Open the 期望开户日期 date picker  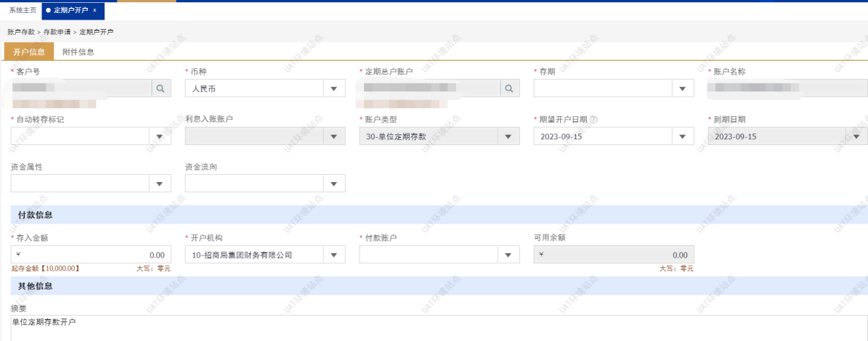(x=682, y=136)
